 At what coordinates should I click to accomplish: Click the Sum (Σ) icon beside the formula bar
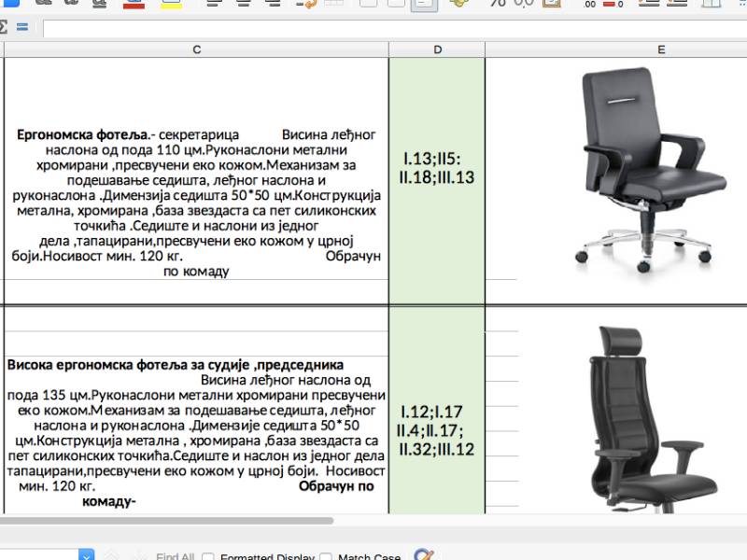coord(7,26)
